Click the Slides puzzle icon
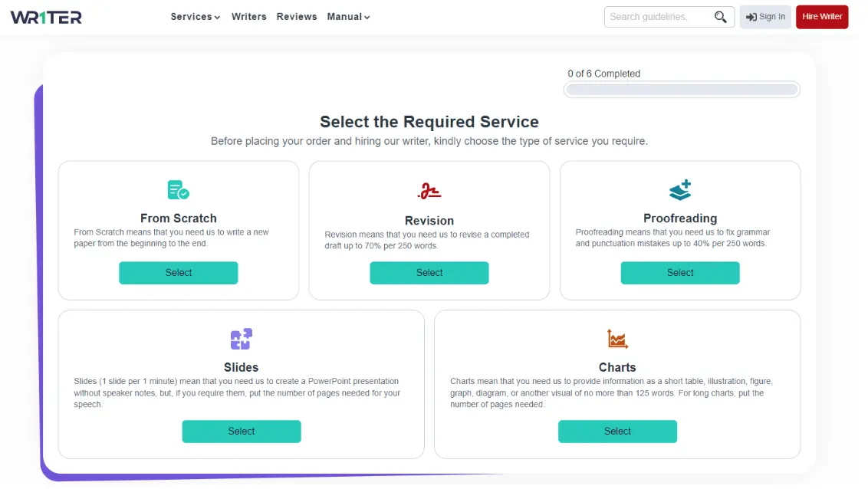868x489 pixels. tap(242, 339)
